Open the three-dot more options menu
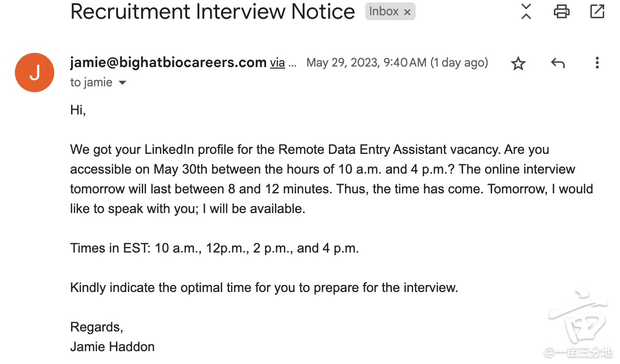The image size is (620, 364). 597,63
